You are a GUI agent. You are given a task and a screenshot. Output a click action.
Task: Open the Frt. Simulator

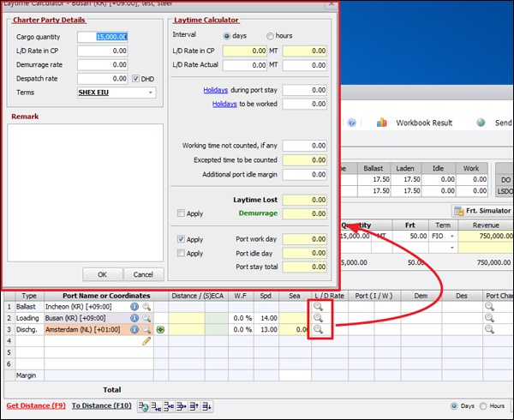[x=482, y=211]
